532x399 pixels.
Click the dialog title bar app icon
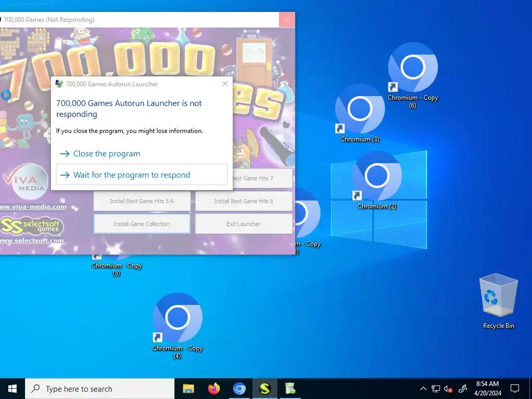(x=59, y=84)
